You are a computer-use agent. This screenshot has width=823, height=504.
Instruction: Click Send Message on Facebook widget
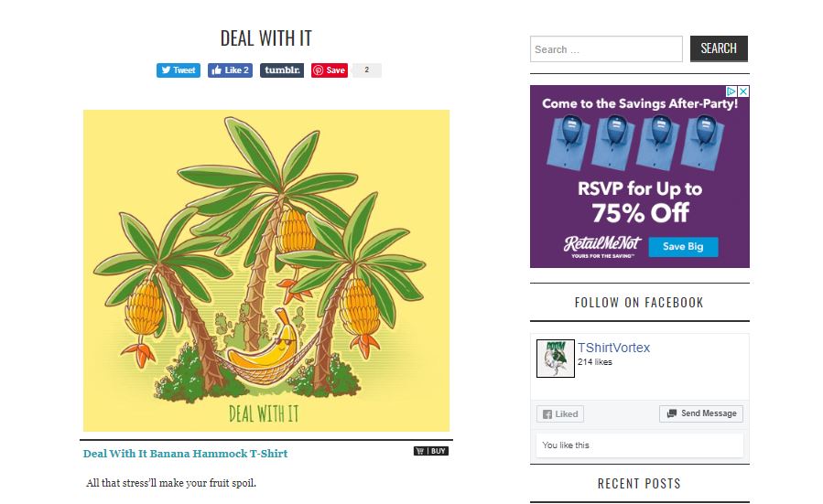(x=701, y=413)
